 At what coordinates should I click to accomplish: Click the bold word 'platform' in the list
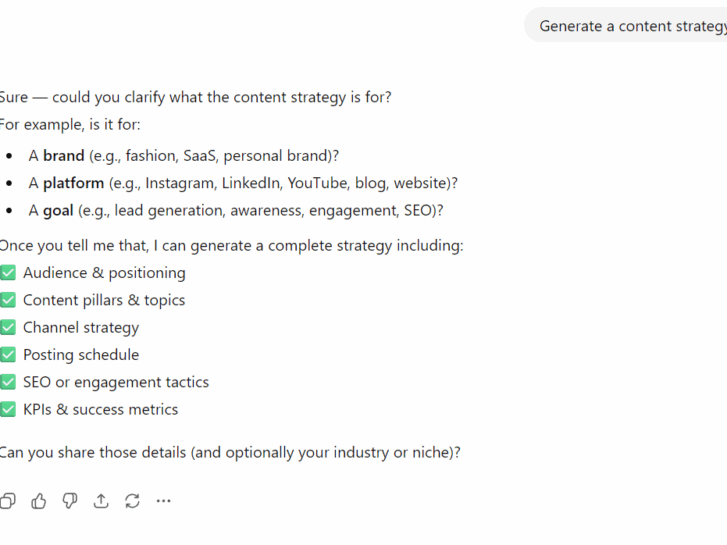pos(73,183)
